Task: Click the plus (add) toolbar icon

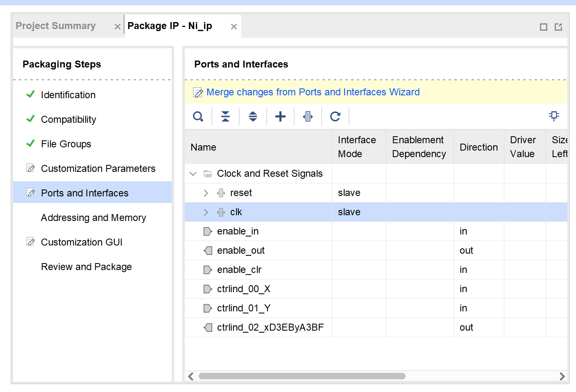Action: [280, 117]
